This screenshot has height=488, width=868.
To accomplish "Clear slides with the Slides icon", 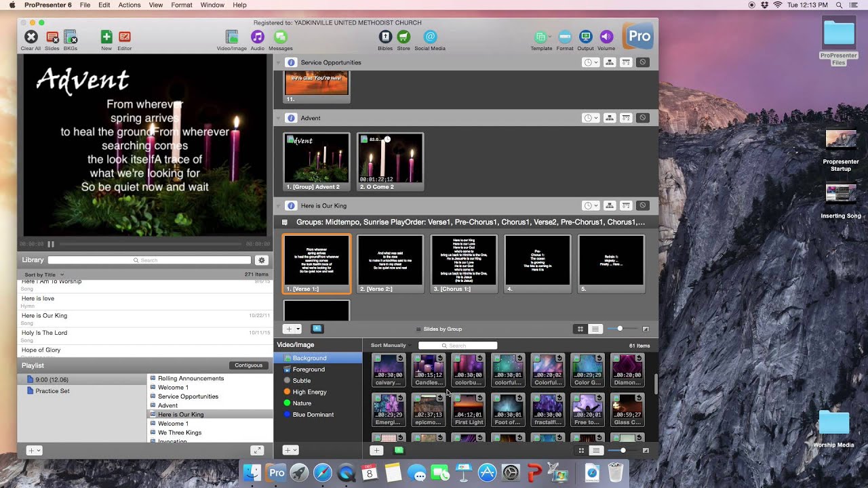I will coord(52,37).
